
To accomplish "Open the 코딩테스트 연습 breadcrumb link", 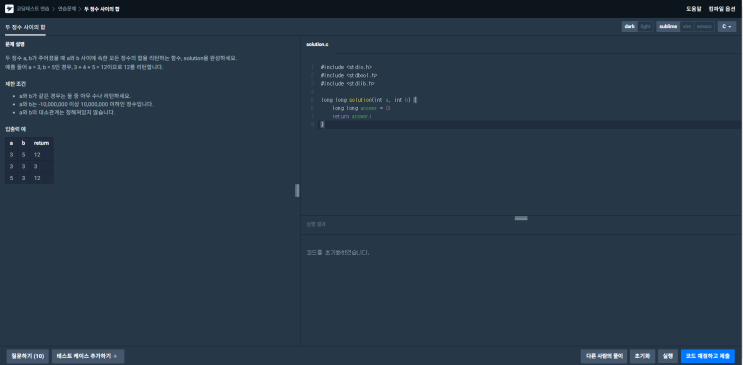I will 32,9.
